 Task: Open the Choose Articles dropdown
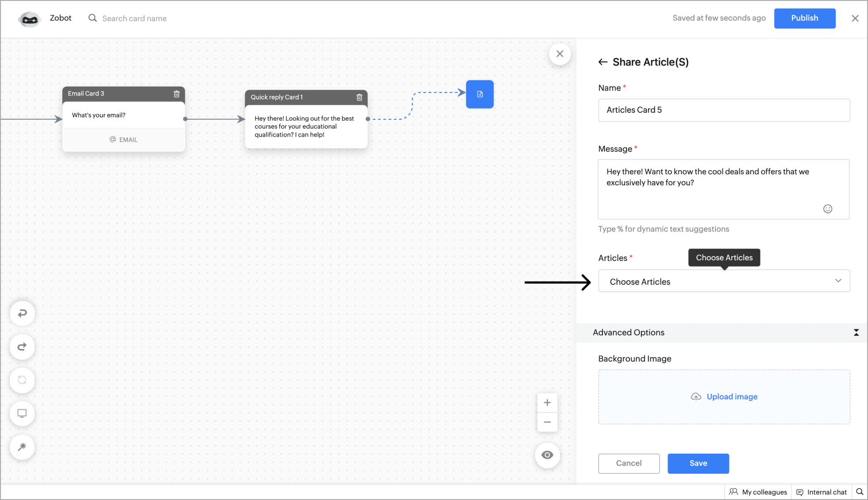click(724, 281)
